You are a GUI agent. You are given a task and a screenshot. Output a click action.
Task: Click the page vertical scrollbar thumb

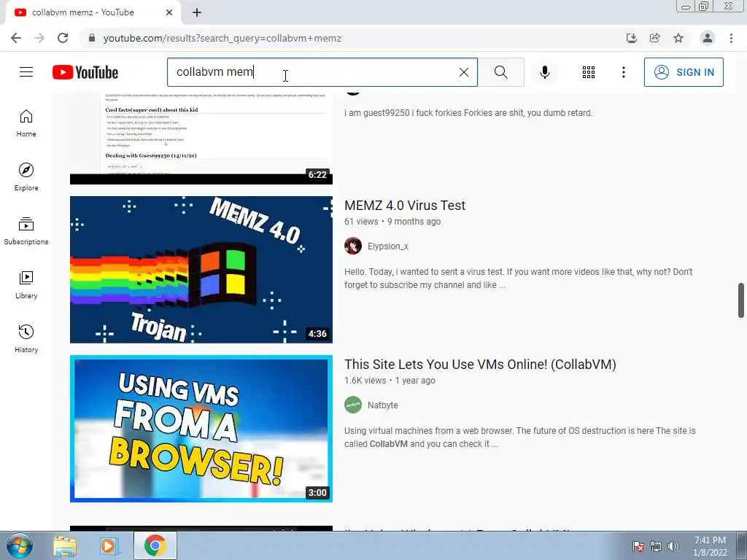[741, 300]
